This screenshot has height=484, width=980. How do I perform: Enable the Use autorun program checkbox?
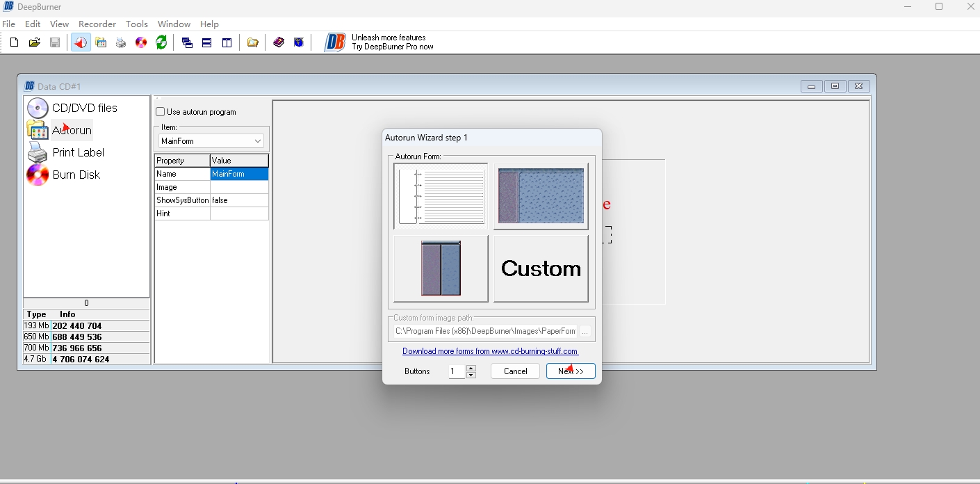[x=161, y=112]
